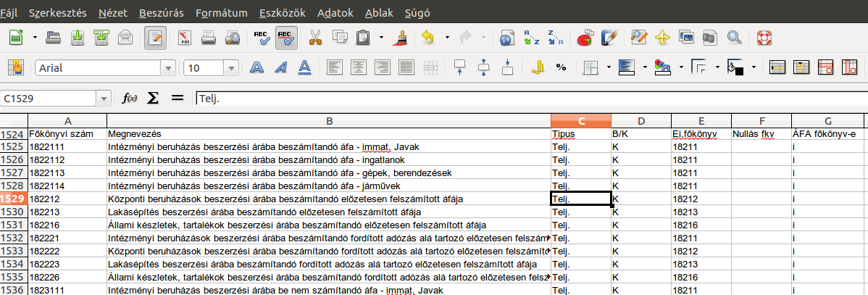This screenshot has height=295, width=868.
Task: Open the zoom magnifier tool
Action: pos(735,38)
